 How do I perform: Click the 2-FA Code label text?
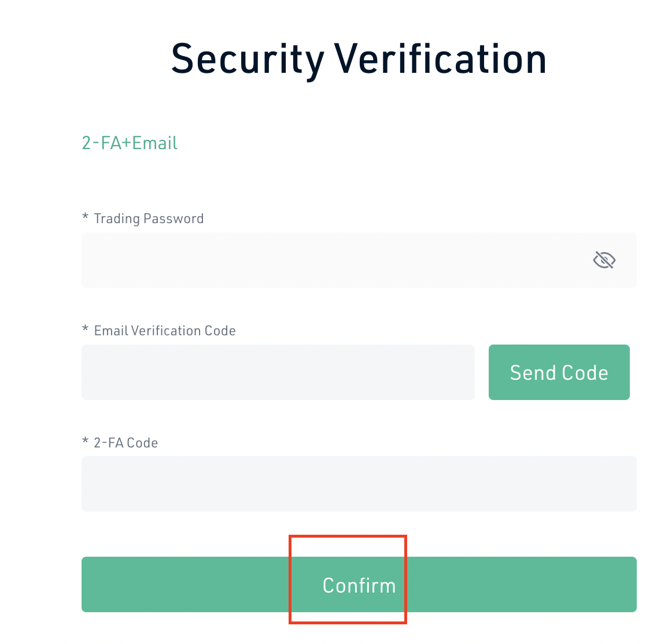coord(126,443)
